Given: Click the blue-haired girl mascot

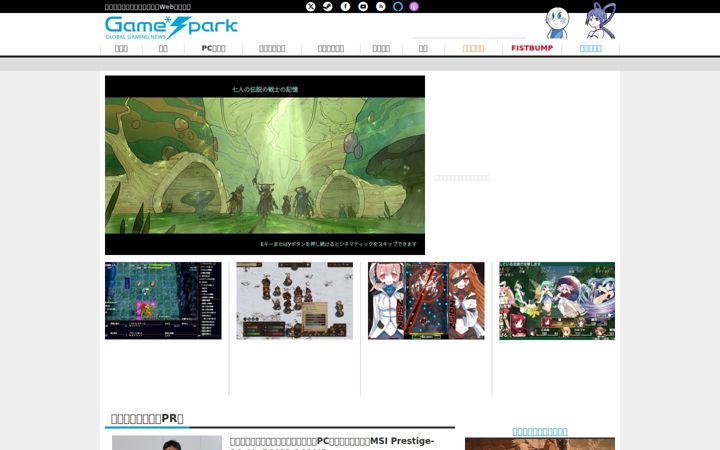Looking at the screenshot, I should tap(600, 21).
